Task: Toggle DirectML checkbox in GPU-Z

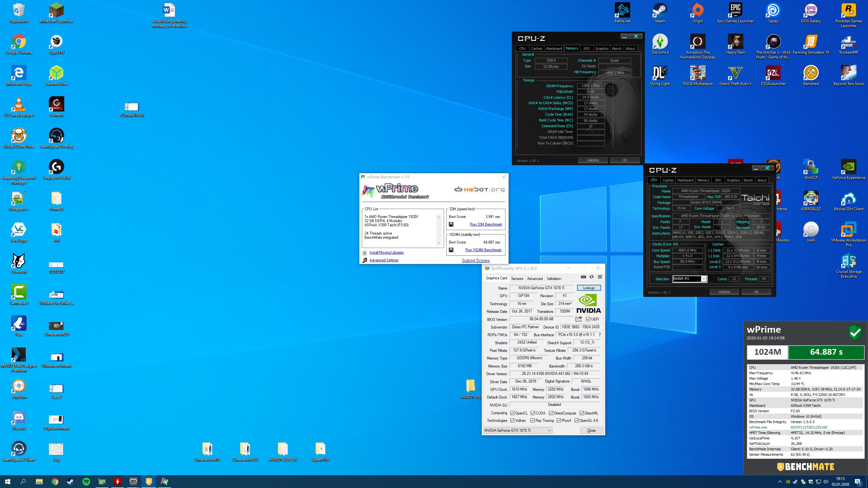Action: coord(582,413)
